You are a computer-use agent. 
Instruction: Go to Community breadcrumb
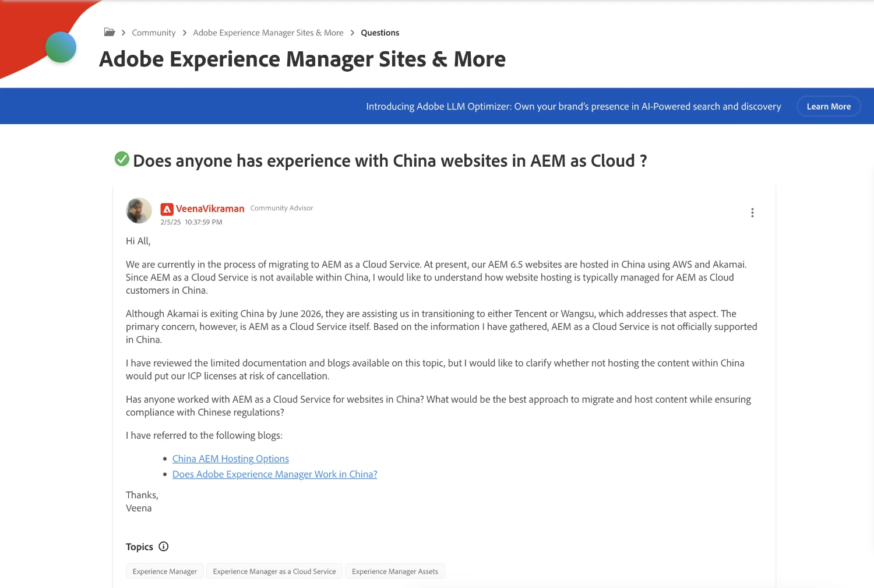coord(154,33)
